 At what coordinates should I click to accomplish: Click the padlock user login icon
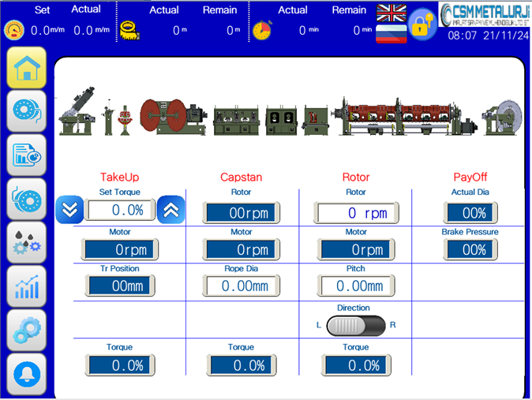[x=423, y=25]
